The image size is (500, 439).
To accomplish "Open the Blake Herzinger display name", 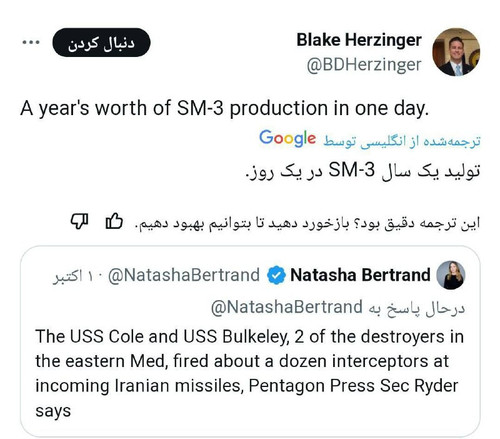I will (359, 40).
